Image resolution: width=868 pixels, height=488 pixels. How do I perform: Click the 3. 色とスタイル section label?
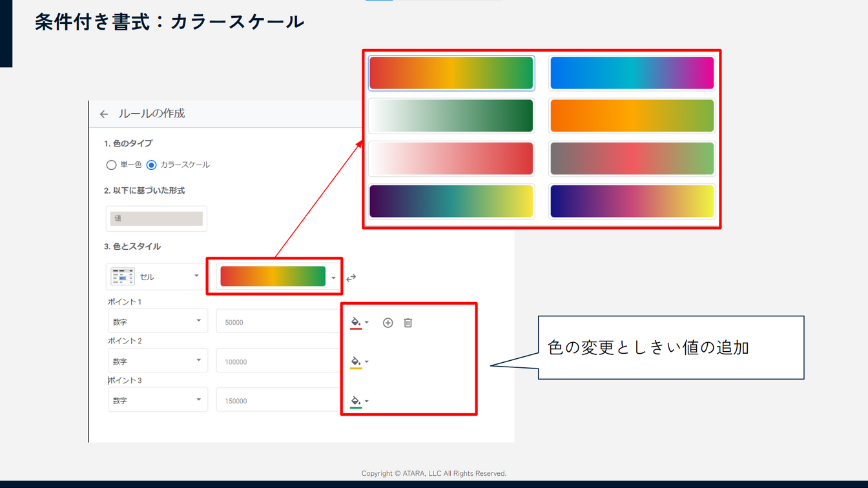coord(132,247)
